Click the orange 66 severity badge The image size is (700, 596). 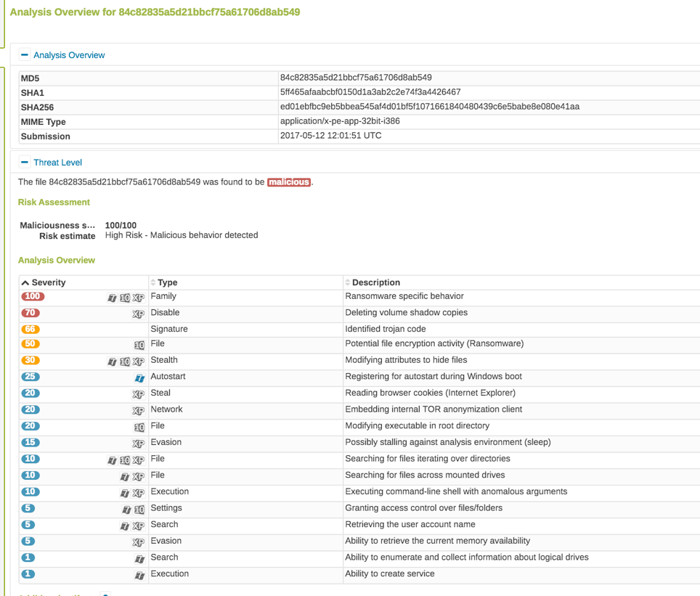30,330
